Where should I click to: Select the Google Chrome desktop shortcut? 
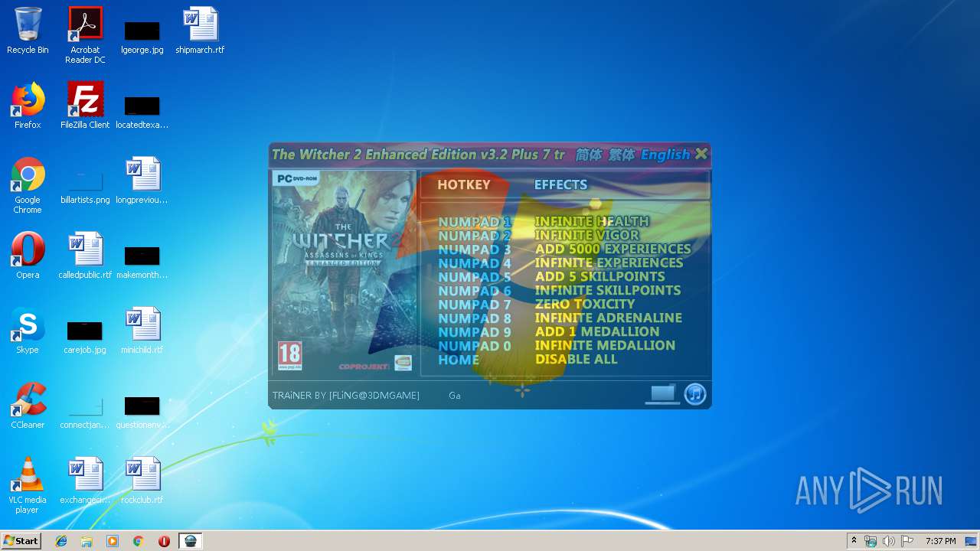[x=28, y=185]
